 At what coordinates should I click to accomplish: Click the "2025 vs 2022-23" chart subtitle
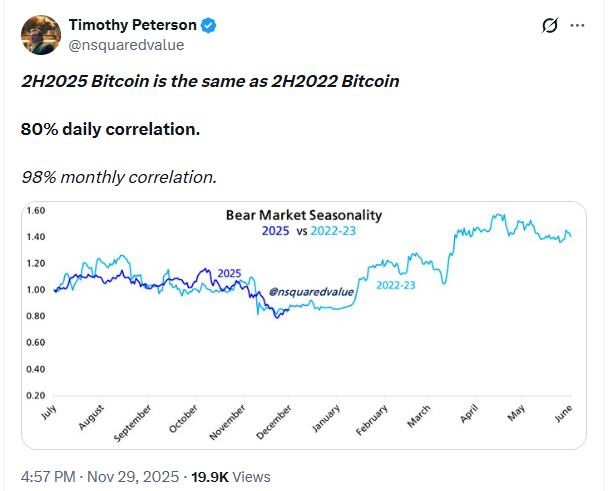point(302,231)
